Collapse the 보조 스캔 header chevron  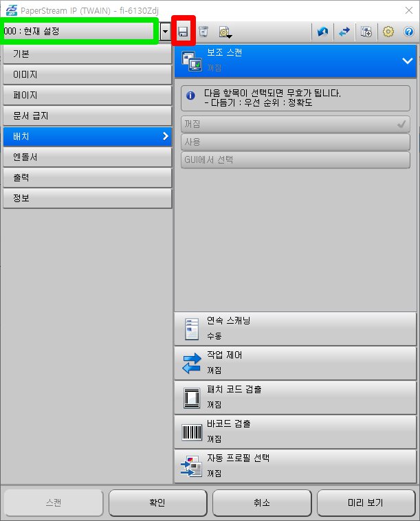[408, 60]
